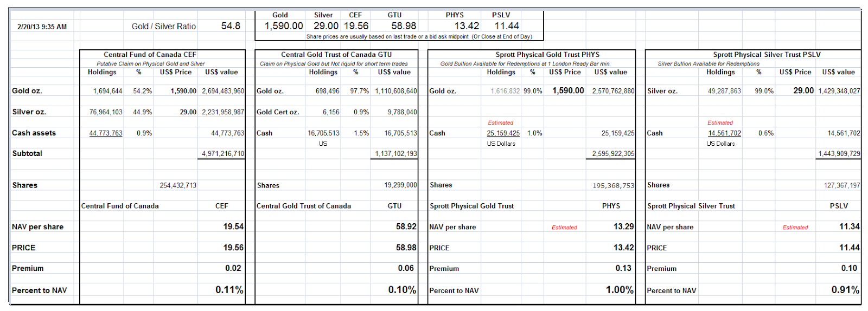868x311 pixels.
Task: Select PSLV percent to NAV 0.91%
Action: 845,290
